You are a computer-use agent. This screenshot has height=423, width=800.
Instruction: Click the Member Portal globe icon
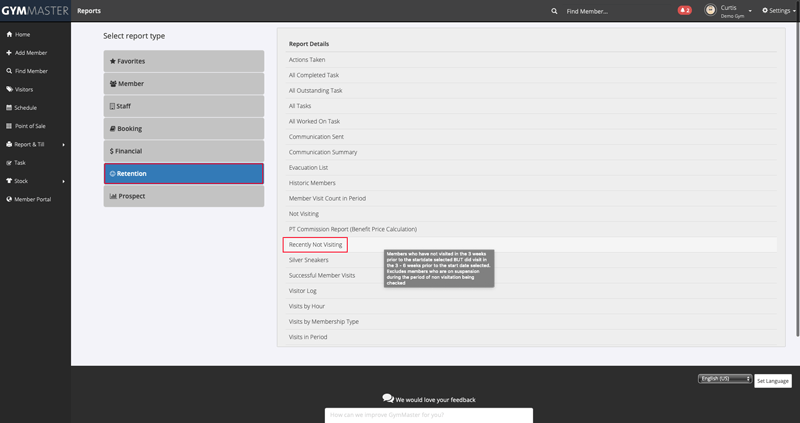tap(9, 199)
